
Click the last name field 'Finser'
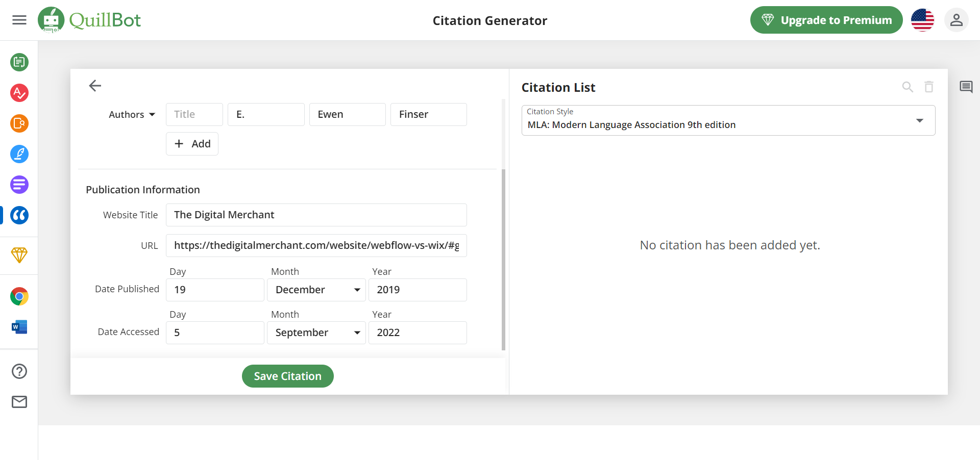tap(429, 114)
